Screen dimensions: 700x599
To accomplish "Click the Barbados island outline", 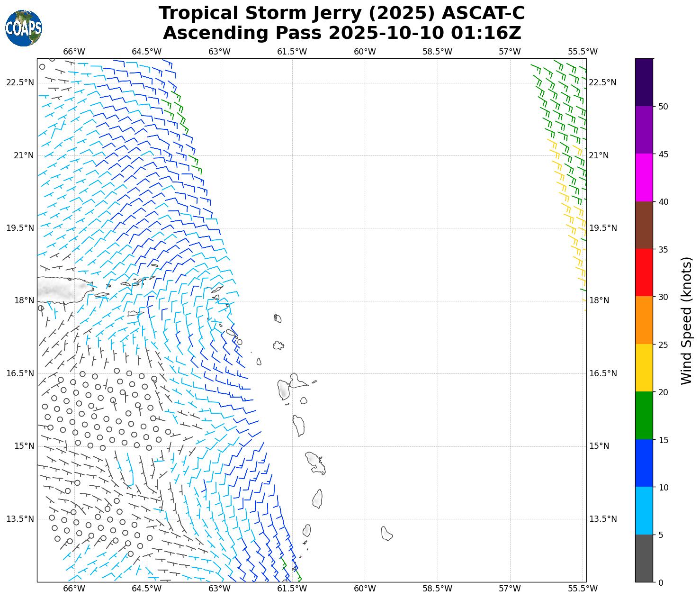I will click(x=386, y=533).
